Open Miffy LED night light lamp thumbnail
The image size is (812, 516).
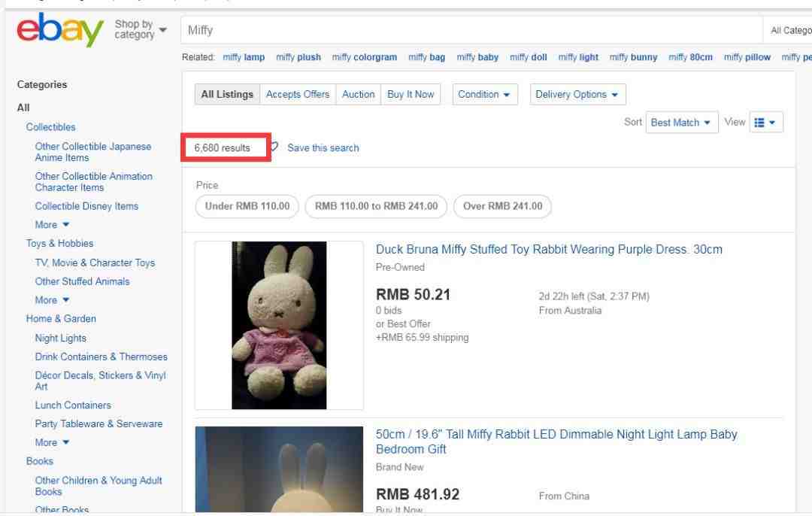pyautogui.click(x=279, y=469)
